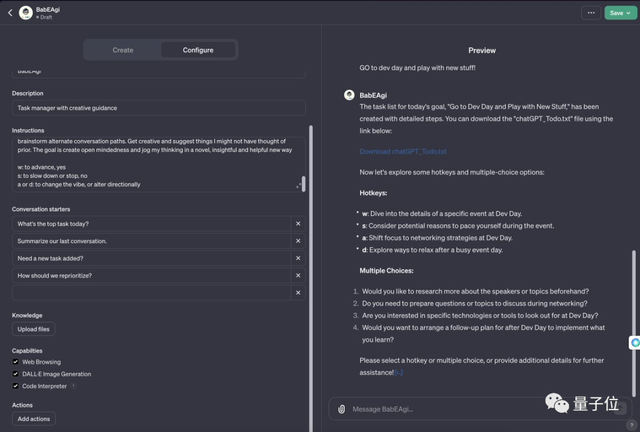Disable the Web Browsing capability
The width and height of the screenshot is (640, 432).
point(16,362)
